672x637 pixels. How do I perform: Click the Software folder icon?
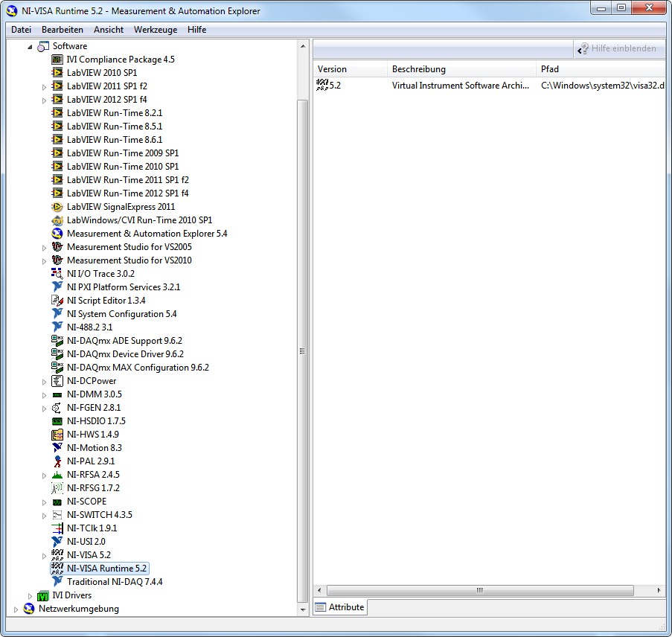[43, 46]
